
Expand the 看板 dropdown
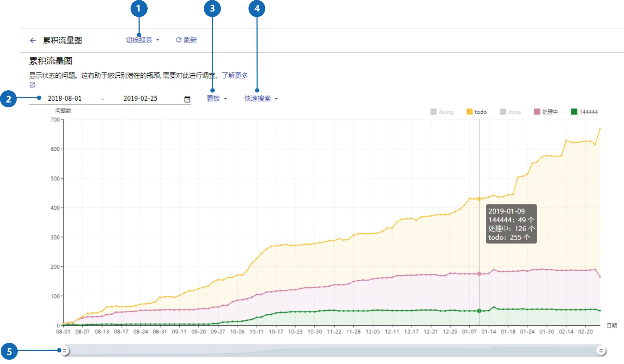tap(217, 99)
